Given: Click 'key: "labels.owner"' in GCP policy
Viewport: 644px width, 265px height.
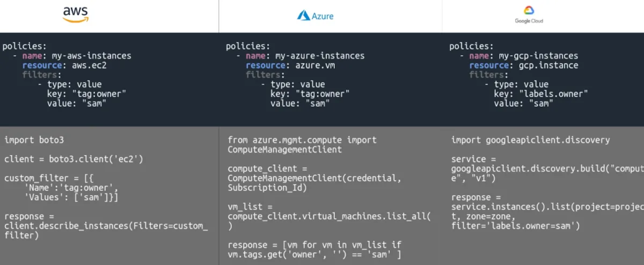Looking at the screenshot, I should (x=541, y=94).
